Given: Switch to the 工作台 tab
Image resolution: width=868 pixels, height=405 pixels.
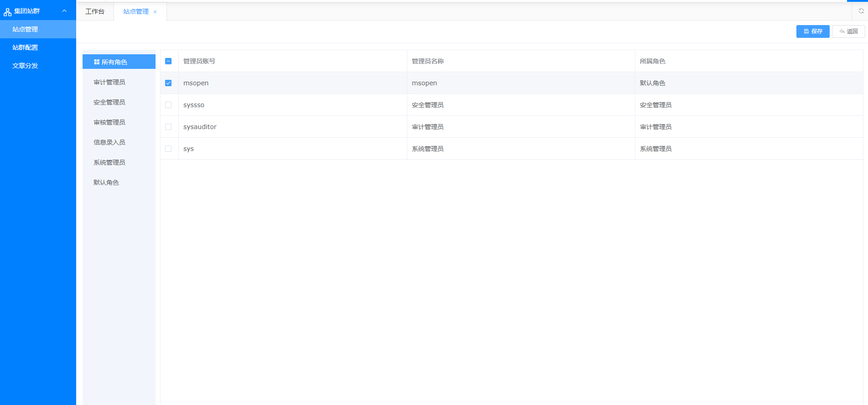Looking at the screenshot, I should 95,11.
